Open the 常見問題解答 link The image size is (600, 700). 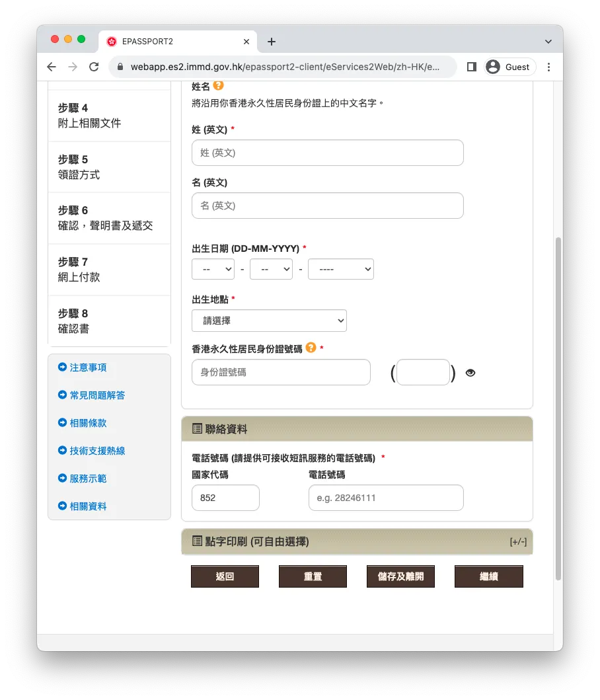(97, 395)
